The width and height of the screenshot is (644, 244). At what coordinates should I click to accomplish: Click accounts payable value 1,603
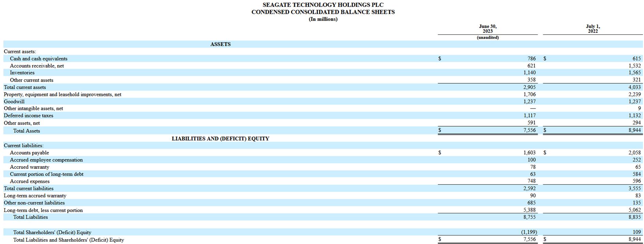530,153
